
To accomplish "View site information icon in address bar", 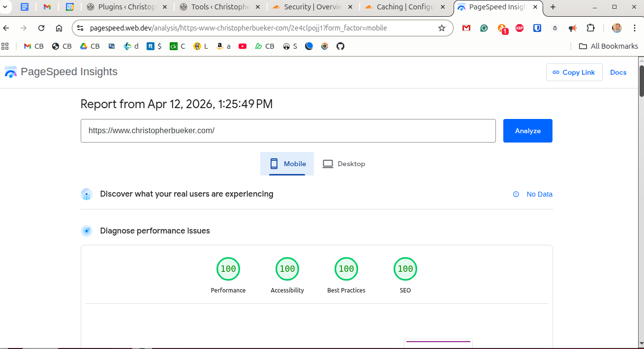I will click(x=80, y=28).
